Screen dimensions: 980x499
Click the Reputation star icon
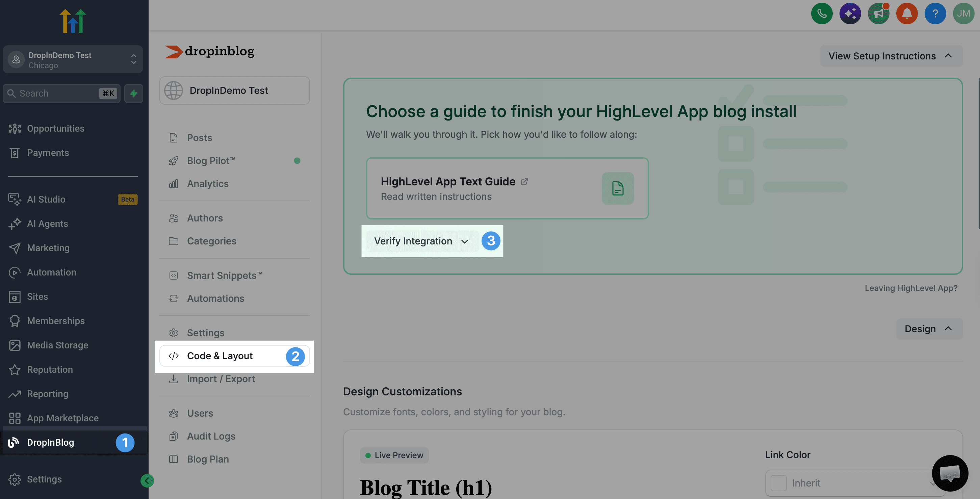click(15, 369)
